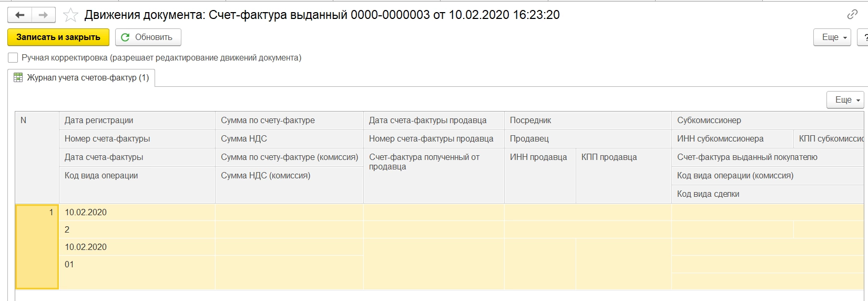Click the forward navigation arrow
Image resolution: width=868 pixels, height=301 pixels.
click(x=44, y=15)
